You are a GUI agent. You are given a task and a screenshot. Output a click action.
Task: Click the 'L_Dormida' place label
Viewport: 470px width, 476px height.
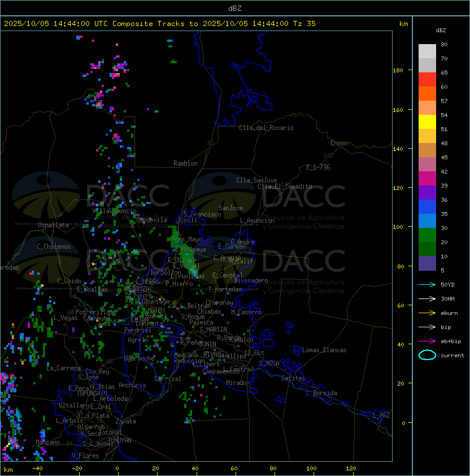[321, 393]
